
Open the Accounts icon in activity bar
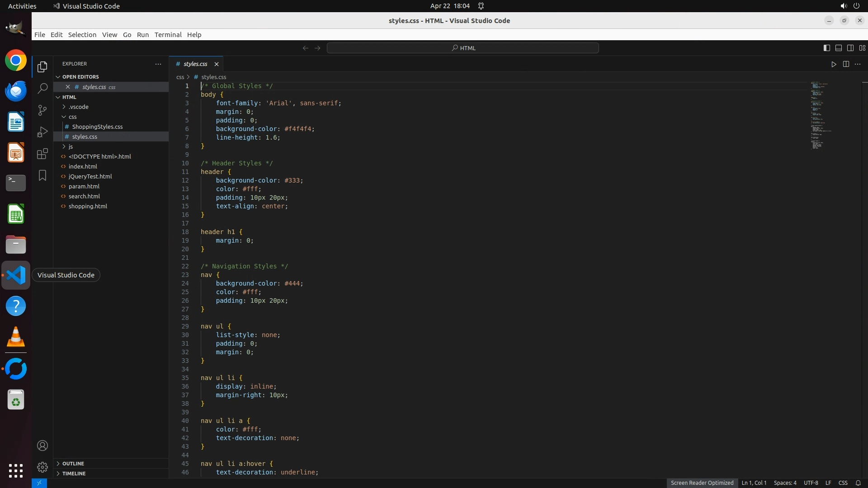(x=42, y=446)
